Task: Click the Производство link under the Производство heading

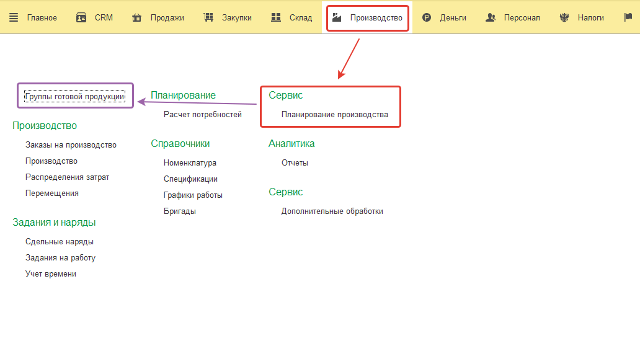Action: pyautogui.click(x=51, y=161)
